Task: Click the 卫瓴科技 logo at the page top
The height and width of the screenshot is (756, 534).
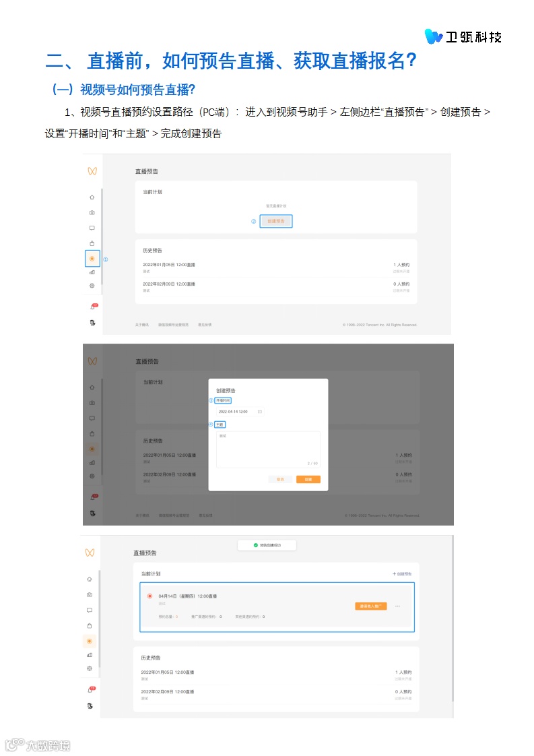Action: (x=463, y=36)
